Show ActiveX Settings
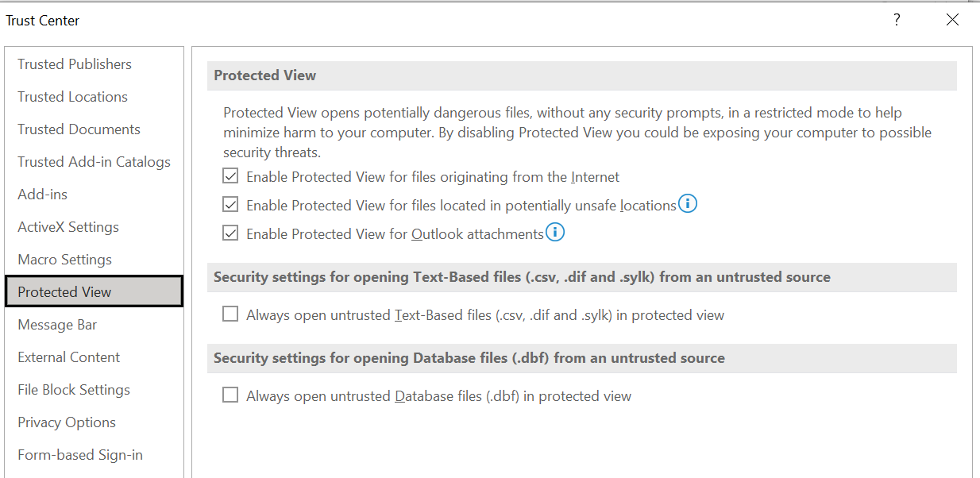980x478 pixels. click(68, 227)
